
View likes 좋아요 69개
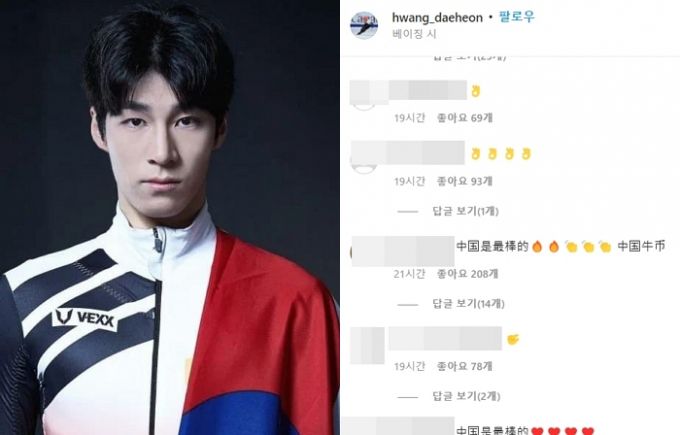464,118
